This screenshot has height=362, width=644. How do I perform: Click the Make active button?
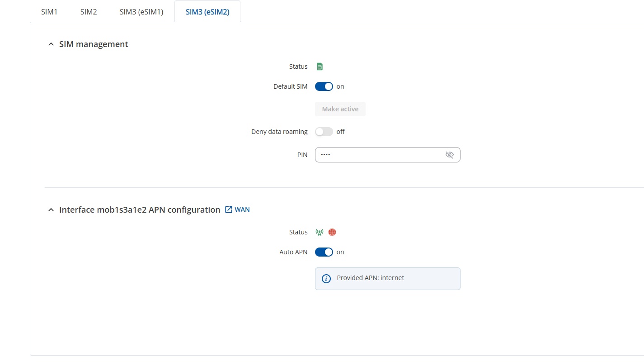tap(340, 109)
